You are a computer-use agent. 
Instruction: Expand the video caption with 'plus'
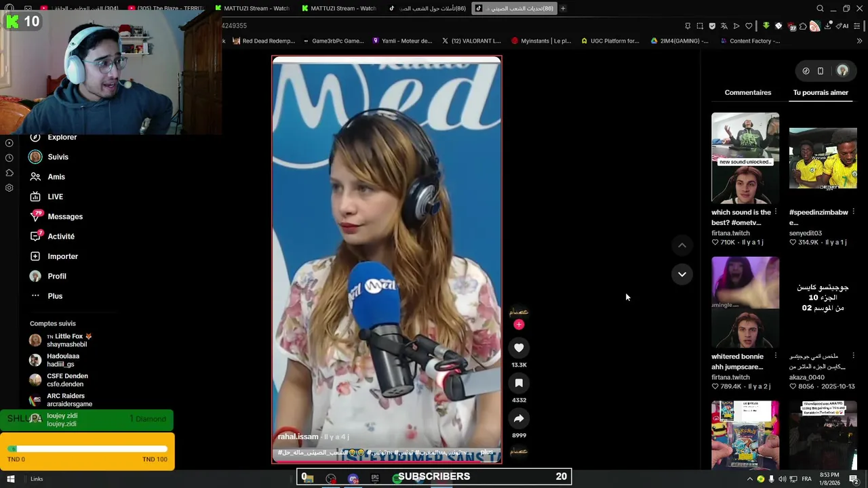click(x=487, y=452)
